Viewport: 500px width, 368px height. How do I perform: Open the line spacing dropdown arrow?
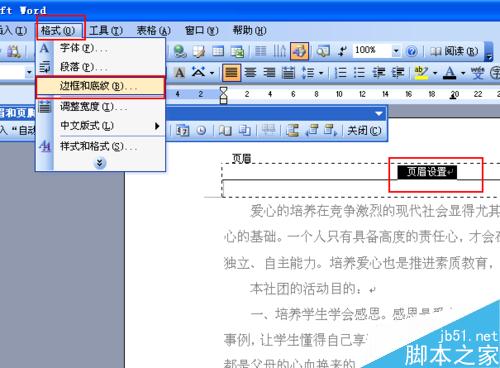321,72
